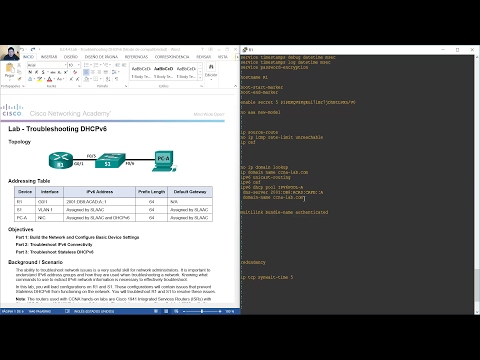Open the Pegar dropdown arrow below paste
480x360 pixels.
[9, 79]
